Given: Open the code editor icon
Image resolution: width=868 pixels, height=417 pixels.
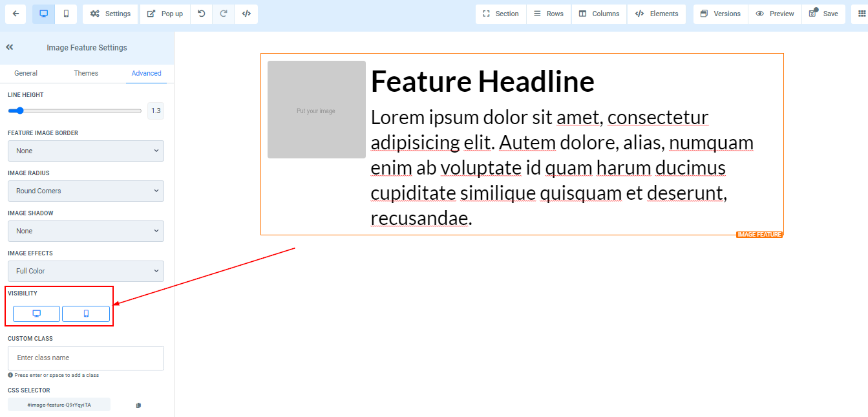Looking at the screenshot, I should (x=246, y=14).
